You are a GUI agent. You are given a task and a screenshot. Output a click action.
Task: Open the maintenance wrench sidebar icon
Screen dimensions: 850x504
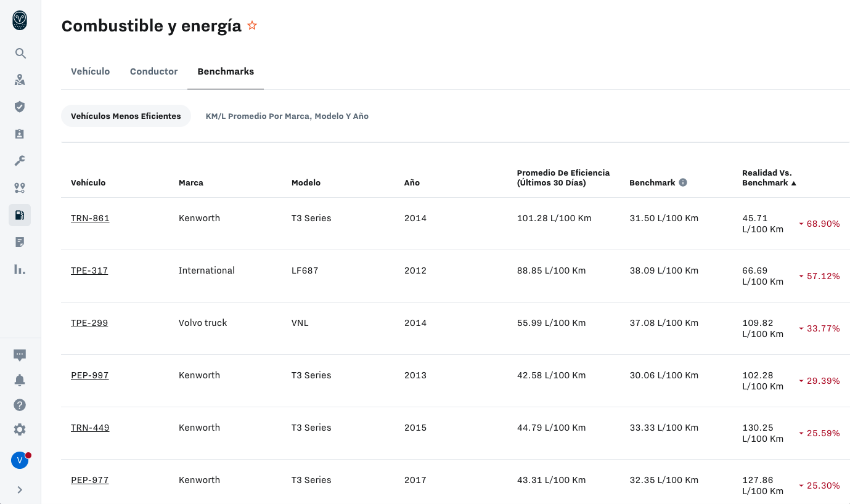20,161
